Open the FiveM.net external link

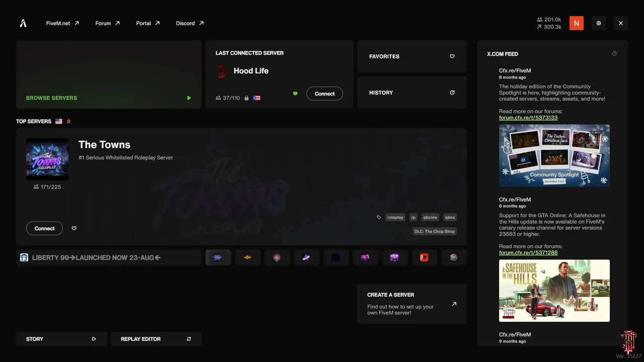[62, 23]
